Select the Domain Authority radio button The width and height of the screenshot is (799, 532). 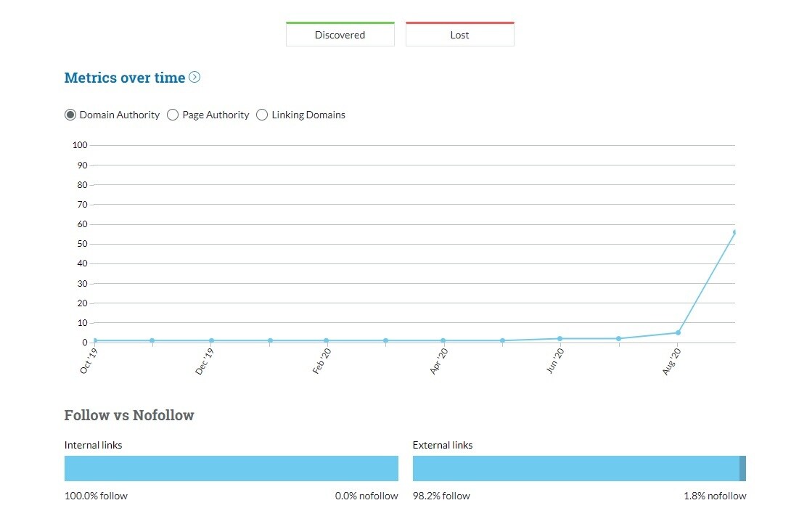[70, 115]
